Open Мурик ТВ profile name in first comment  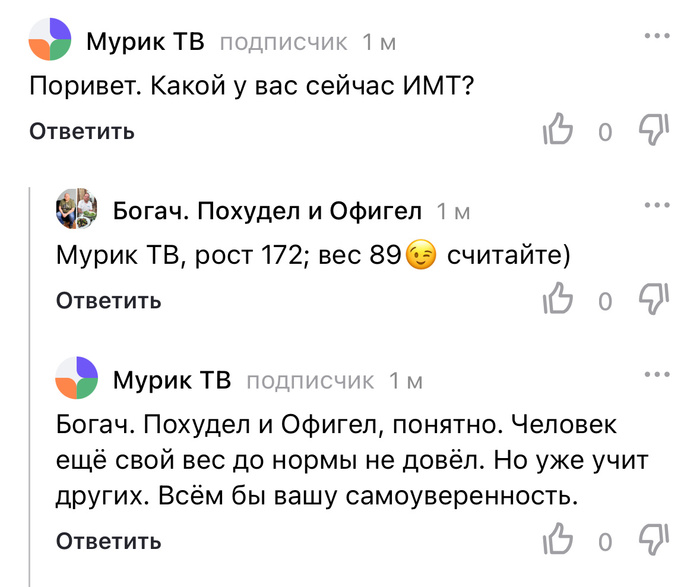(145, 42)
